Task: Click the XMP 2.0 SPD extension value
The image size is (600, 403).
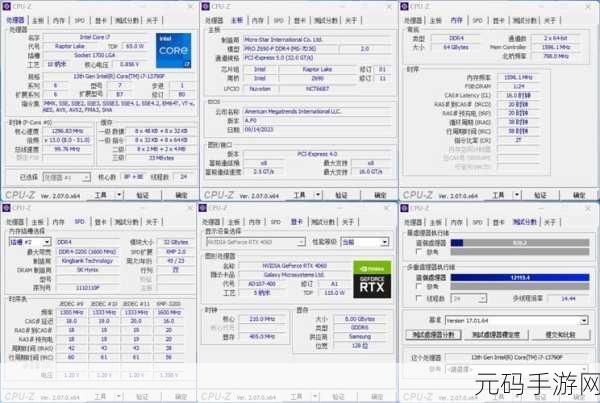Action: 176,251
